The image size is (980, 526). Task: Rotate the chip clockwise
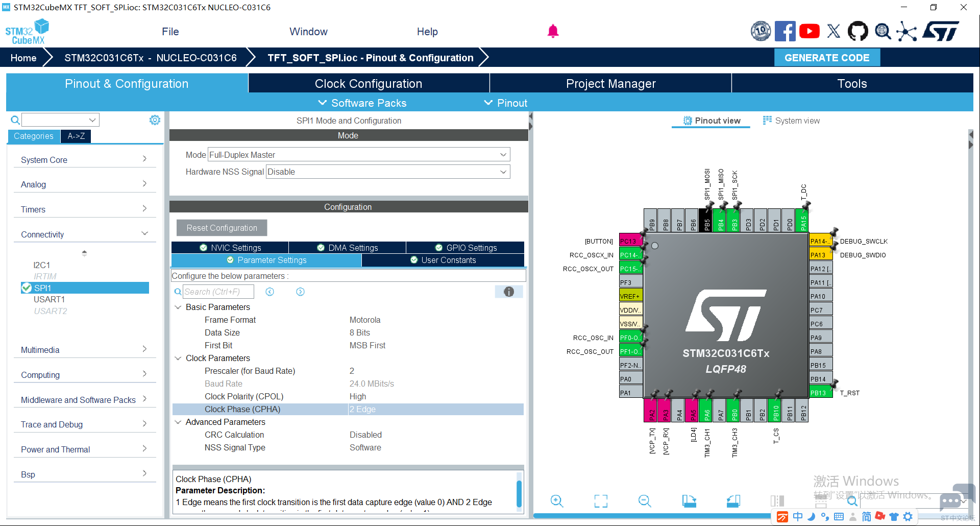(x=689, y=501)
